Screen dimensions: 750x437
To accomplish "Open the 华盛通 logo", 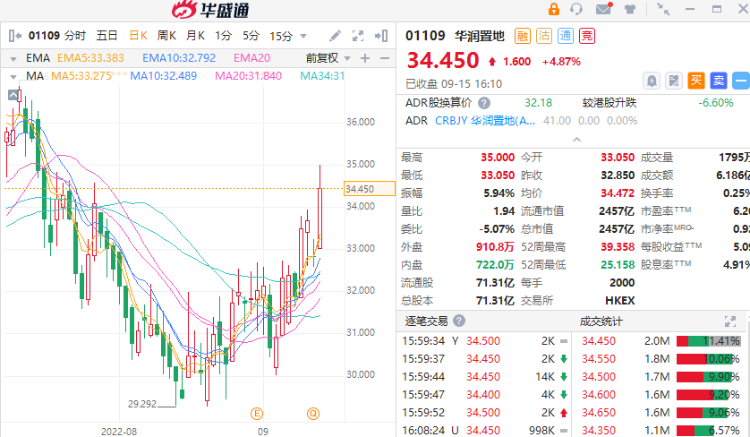I will tap(211, 10).
